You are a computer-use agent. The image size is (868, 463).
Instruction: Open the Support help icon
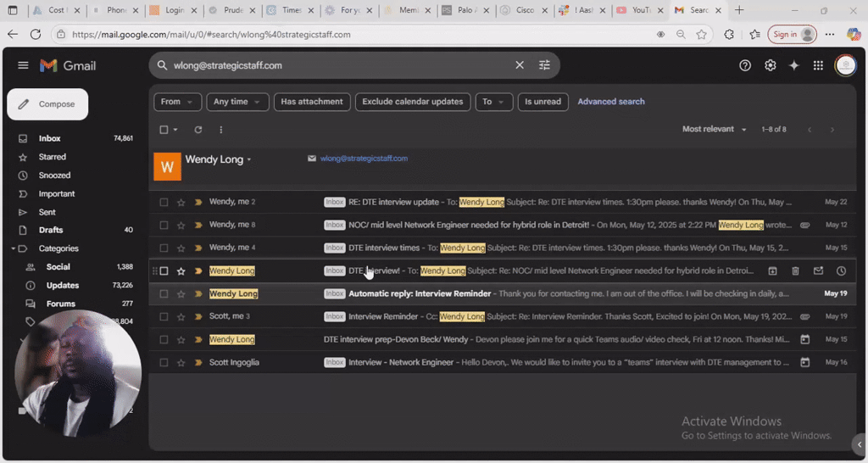(745, 65)
